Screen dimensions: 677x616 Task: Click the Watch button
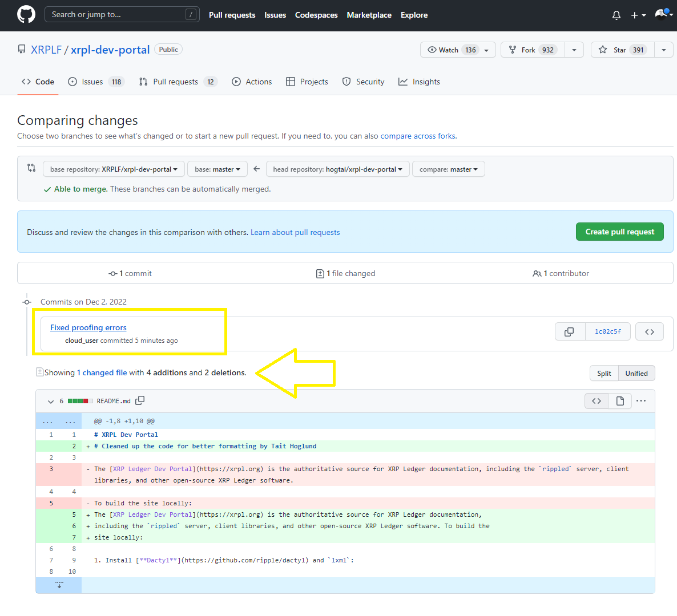tap(458, 50)
